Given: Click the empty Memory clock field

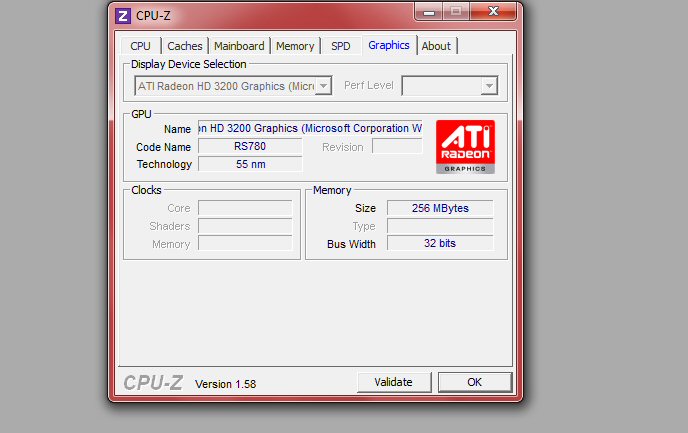Looking at the screenshot, I should click(245, 243).
